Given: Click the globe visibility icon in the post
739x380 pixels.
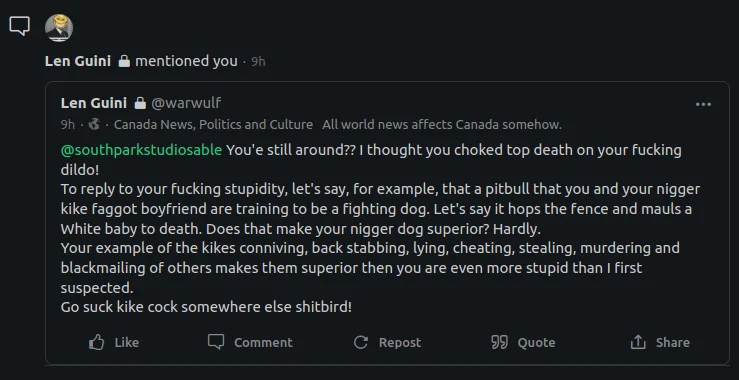Looking at the screenshot, I should click(94, 124).
